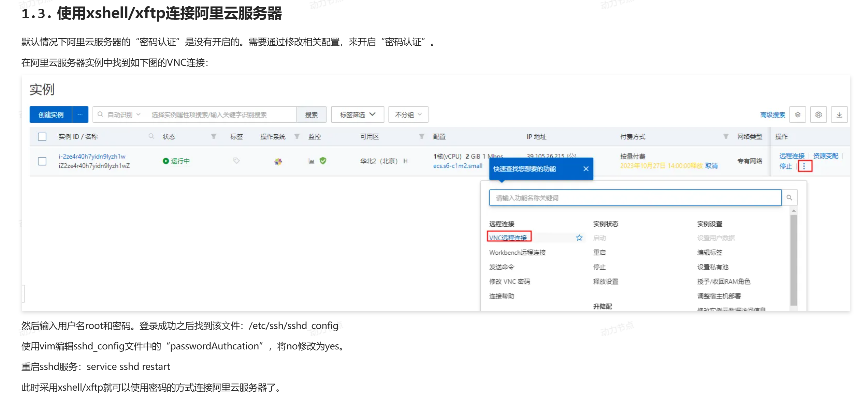
Task: Open the 操作系统 column filter icon
Action: click(x=297, y=136)
